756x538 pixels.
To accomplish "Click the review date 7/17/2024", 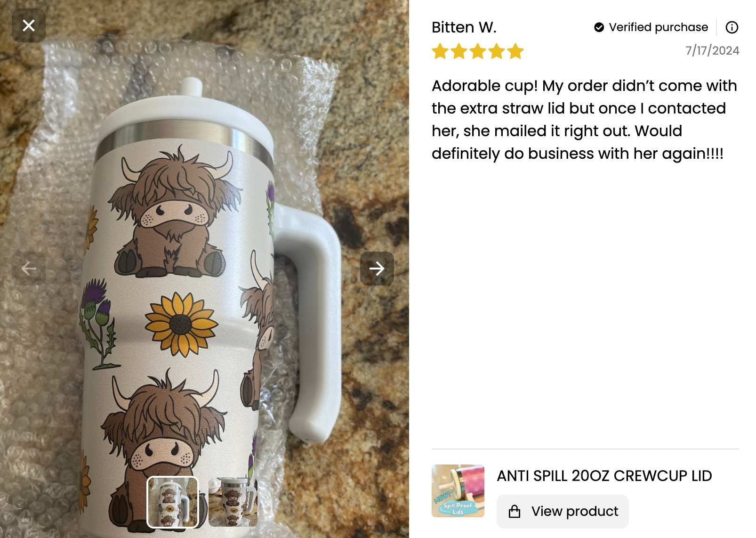I will click(712, 50).
